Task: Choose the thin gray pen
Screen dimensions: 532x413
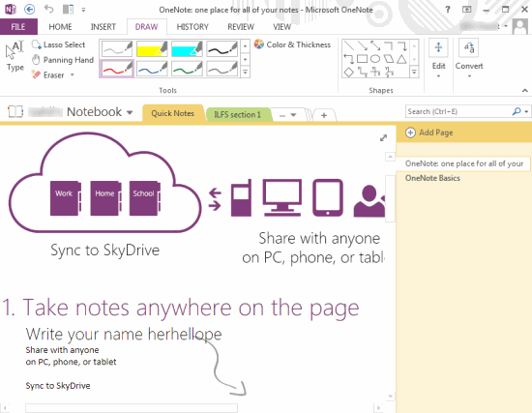Action: point(117,48)
